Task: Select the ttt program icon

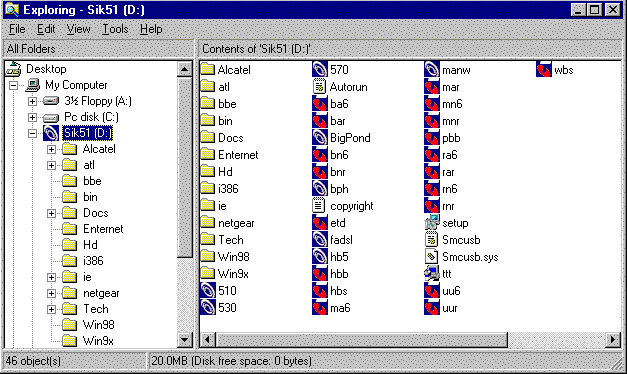Action: [432, 274]
